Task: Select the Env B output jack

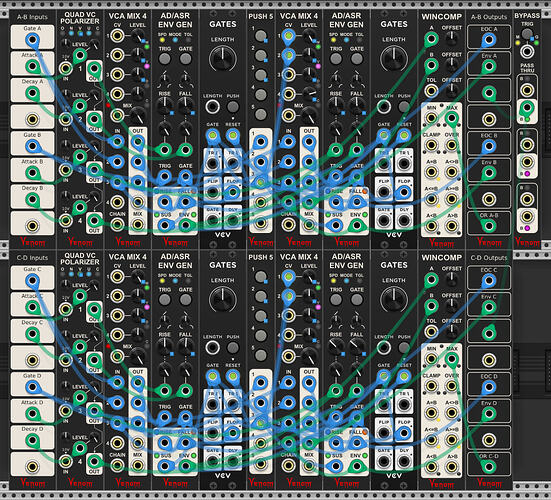Action: [489, 173]
